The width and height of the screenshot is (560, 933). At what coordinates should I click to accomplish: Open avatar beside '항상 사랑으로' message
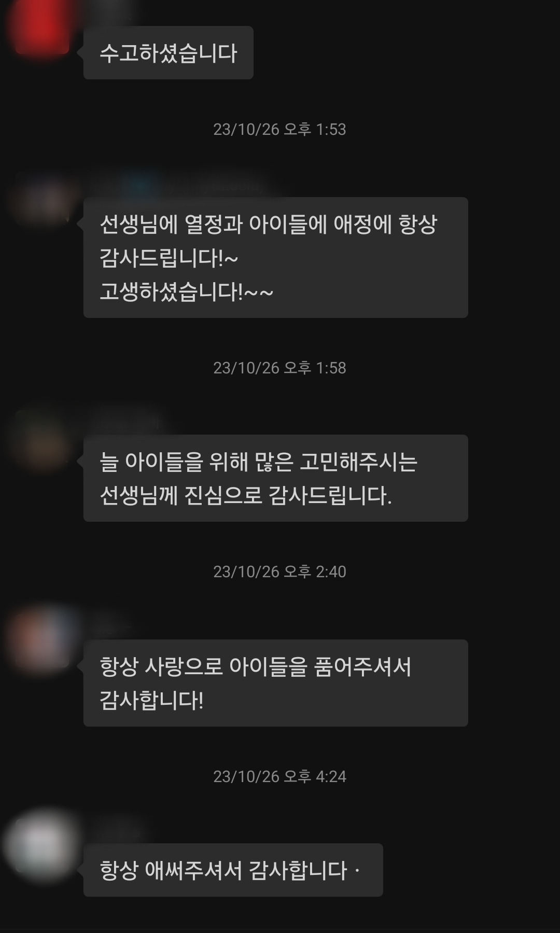[x=41, y=641]
